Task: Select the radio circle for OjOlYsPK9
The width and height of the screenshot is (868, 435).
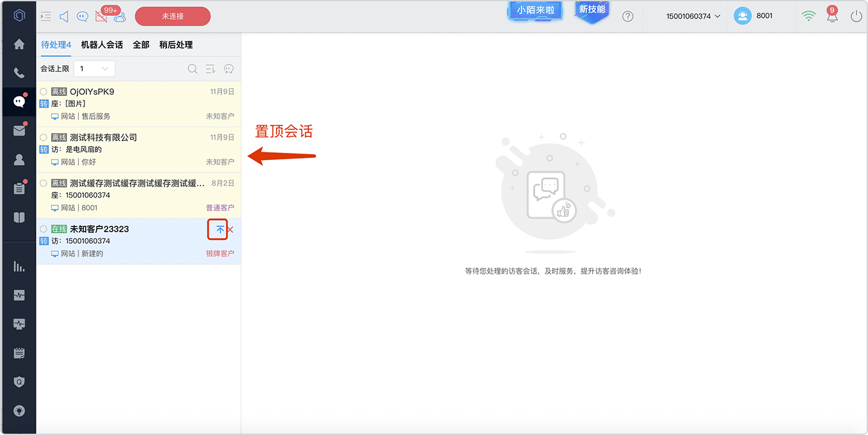Action: [x=44, y=91]
